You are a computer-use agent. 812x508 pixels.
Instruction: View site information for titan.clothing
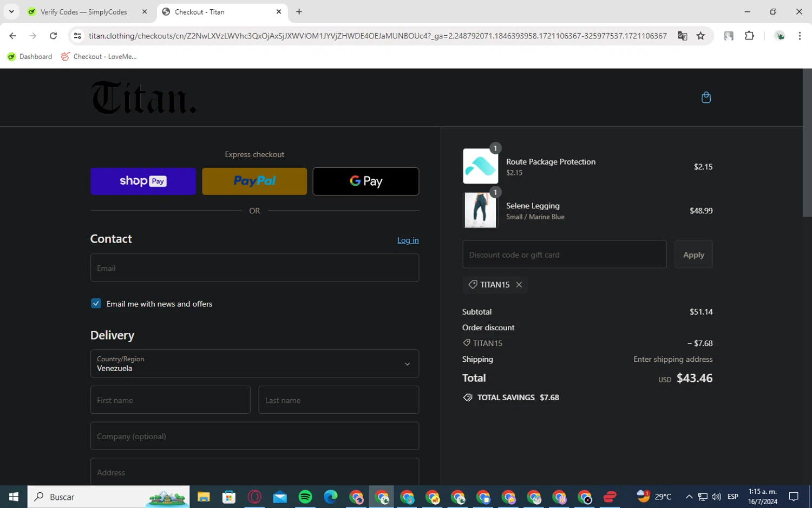click(77, 36)
